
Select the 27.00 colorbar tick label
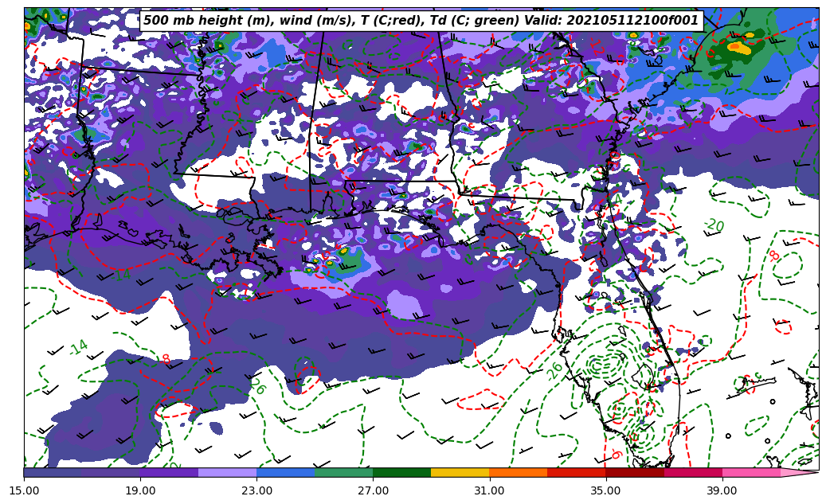373,491
